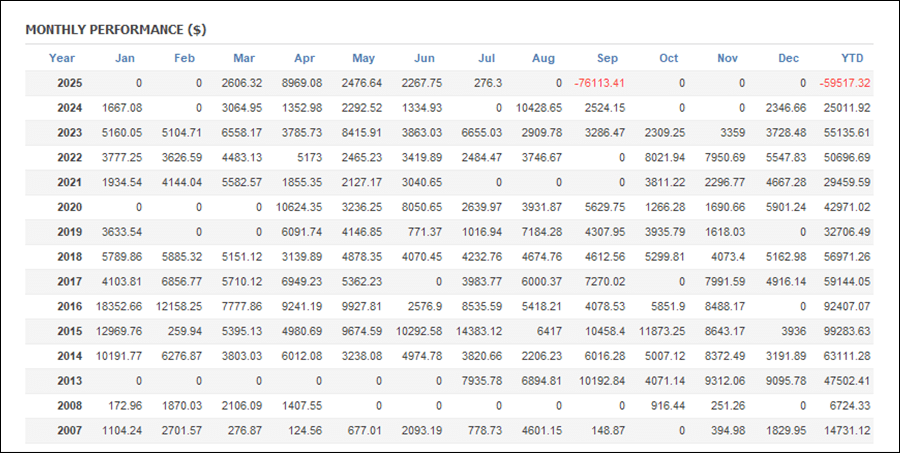This screenshot has width=900, height=453.
Task: Click the 14731.12 YTD value for 2007
Action: [844, 430]
